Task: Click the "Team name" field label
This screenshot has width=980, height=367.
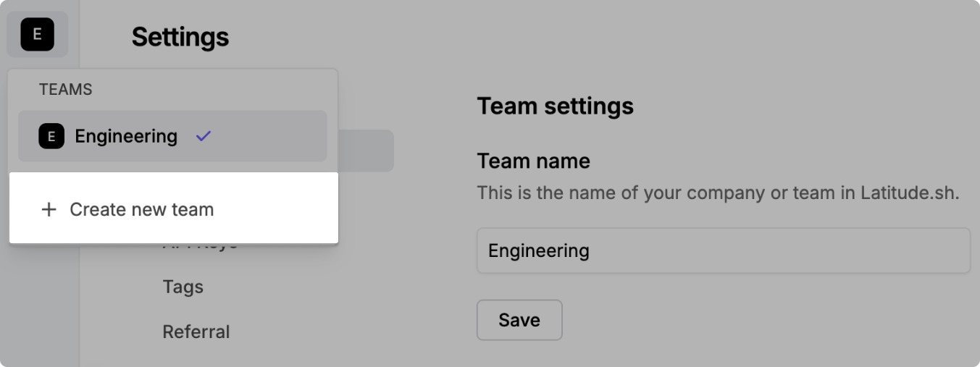Action: [x=533, y=160]
